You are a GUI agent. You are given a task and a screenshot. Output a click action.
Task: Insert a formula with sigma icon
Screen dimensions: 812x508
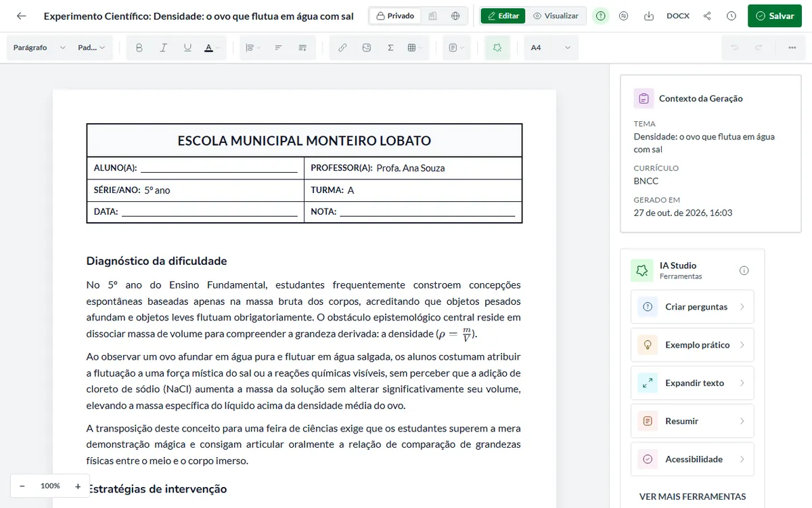coord(390,47)
